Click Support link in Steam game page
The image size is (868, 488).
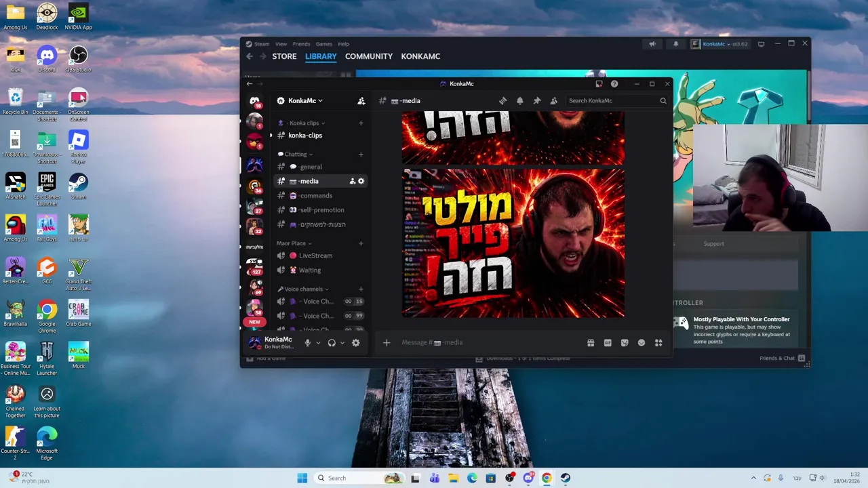713,244
